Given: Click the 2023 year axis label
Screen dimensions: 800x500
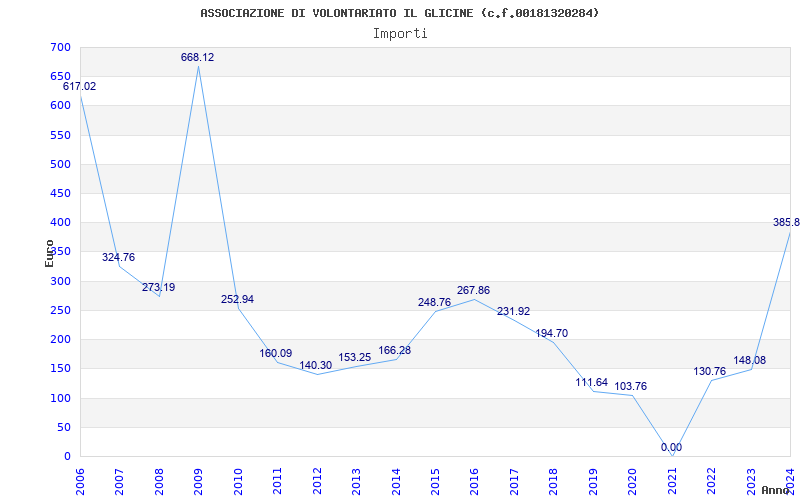Looking at the screenshot, I should [751, 481].
